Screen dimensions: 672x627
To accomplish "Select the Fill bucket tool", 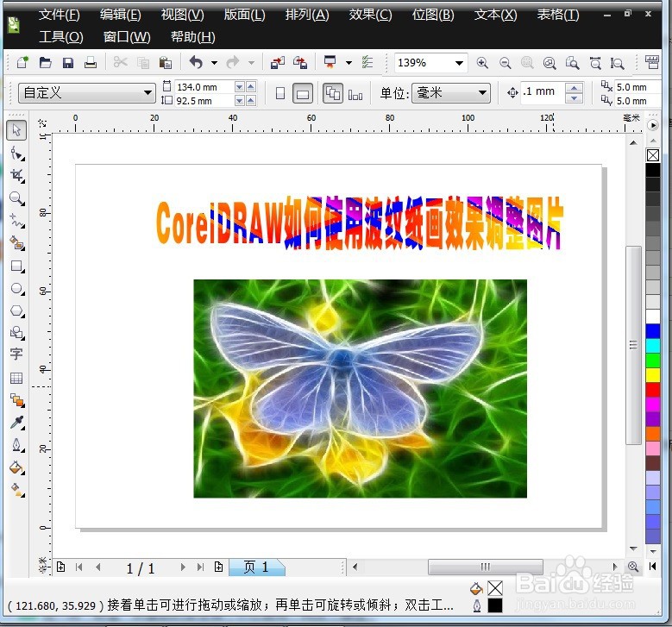I will 16,467.
